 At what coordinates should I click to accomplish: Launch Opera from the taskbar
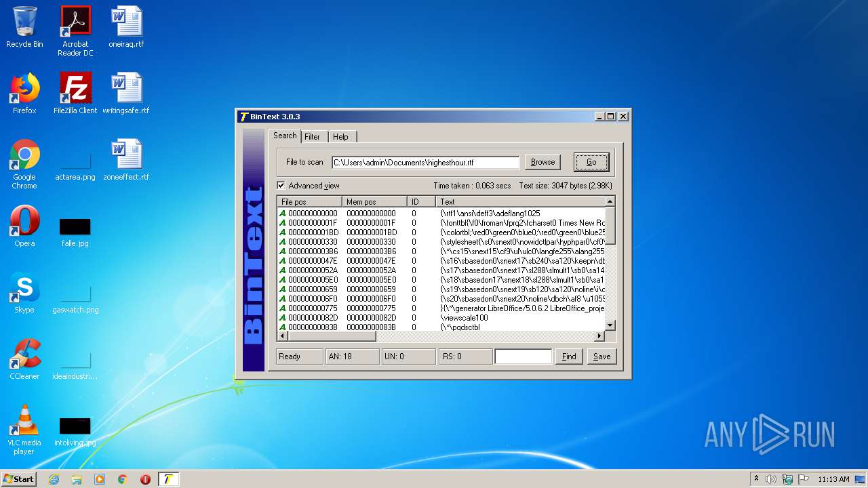tap(145, 479)
